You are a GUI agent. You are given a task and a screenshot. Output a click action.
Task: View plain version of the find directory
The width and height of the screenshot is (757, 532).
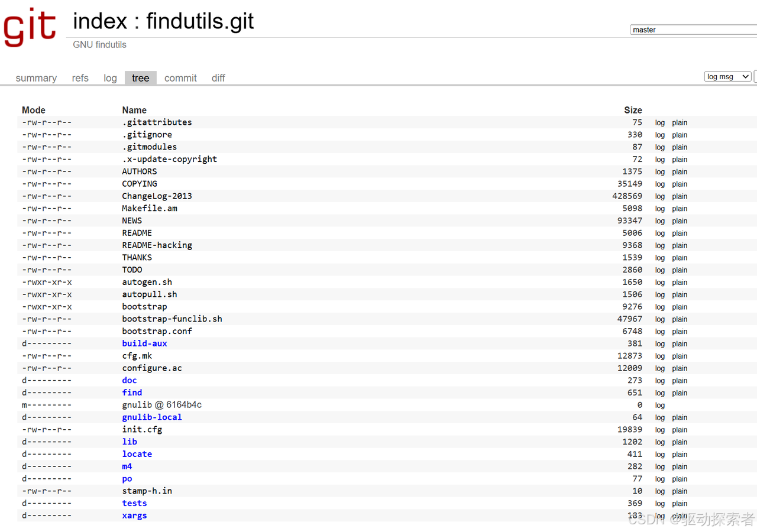coord(680,393)
